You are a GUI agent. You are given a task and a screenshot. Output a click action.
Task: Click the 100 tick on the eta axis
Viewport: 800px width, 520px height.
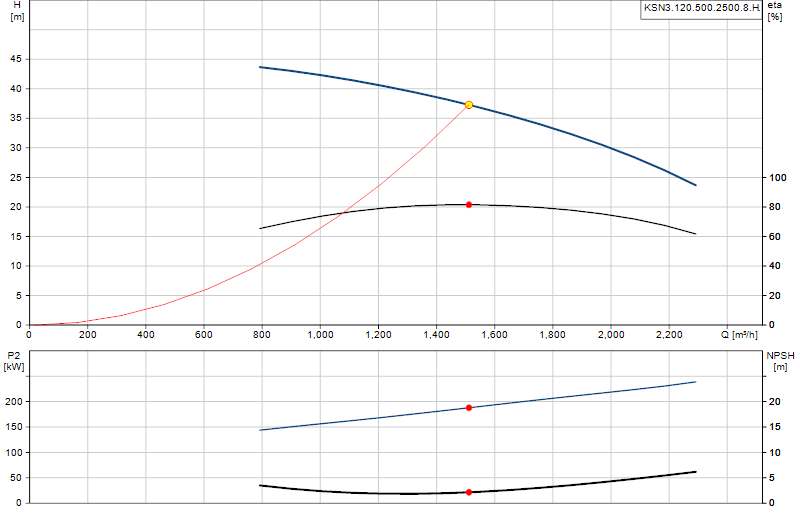(778, 178)
